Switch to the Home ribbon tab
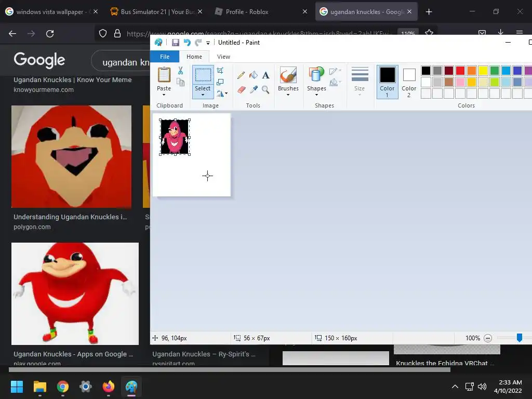 coord(194,57)
